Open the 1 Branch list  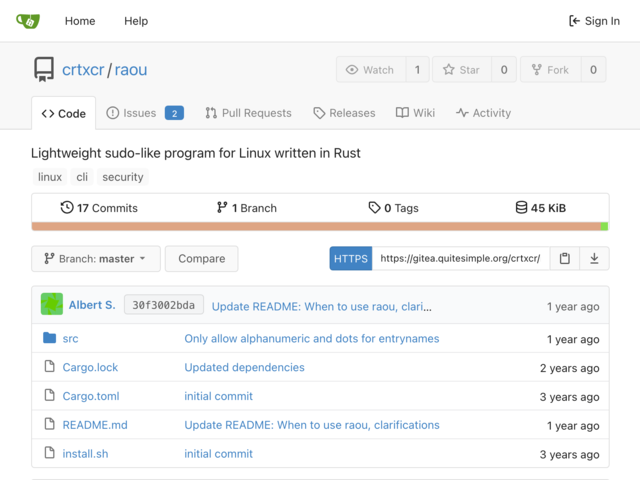pyautogui.click(x=247, y=208)
